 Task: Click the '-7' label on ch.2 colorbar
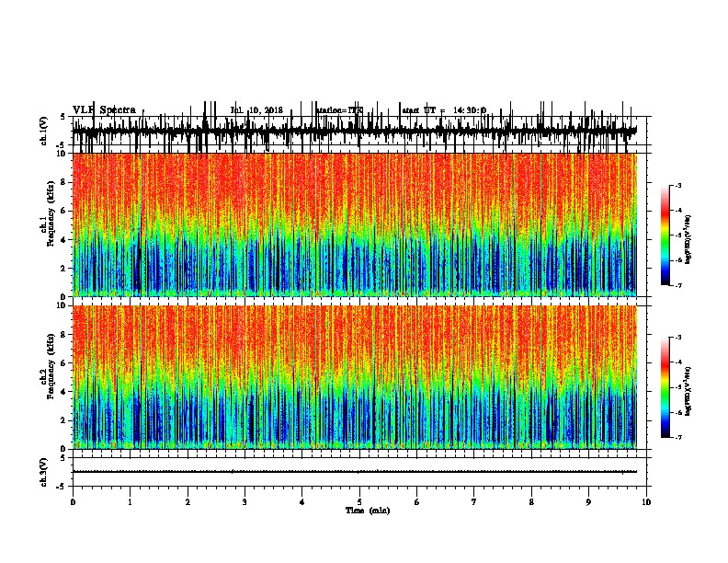[677, 438]
